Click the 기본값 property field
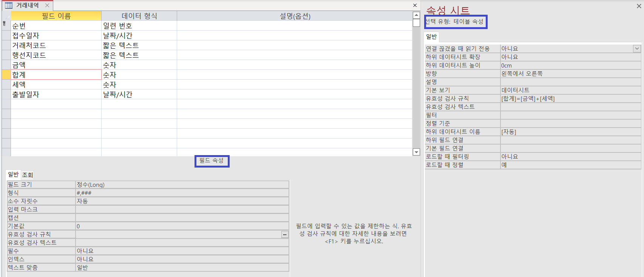Viewport: 644px width, 277px height. 181,226
